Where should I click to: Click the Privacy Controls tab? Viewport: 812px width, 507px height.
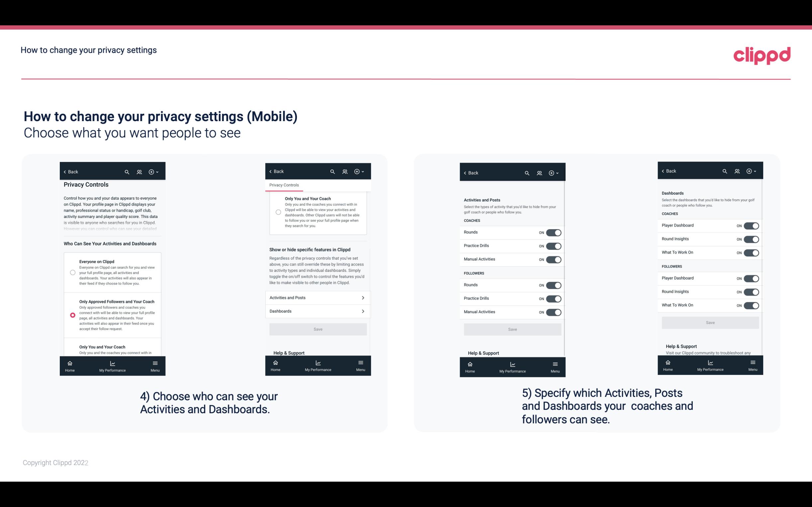(284, 185)
